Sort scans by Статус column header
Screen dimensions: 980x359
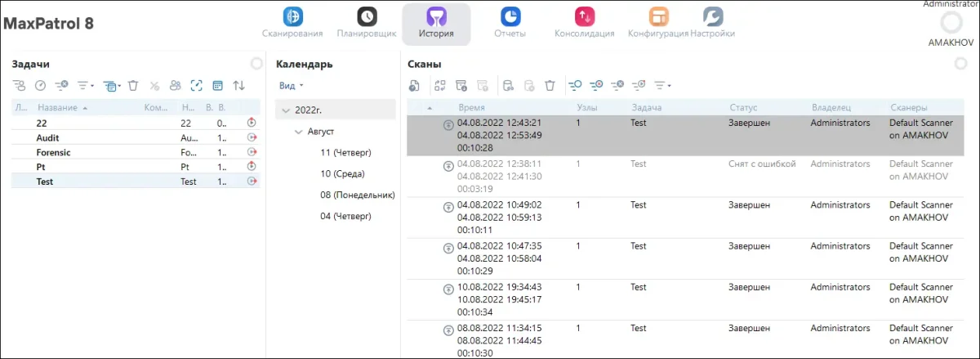pos(743,108)
